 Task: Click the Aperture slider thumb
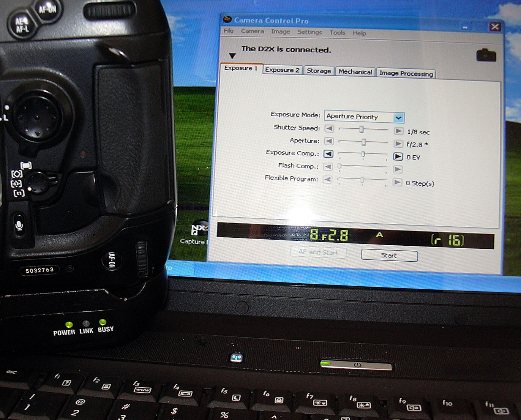pyautogui.click(x=364, y=142)
